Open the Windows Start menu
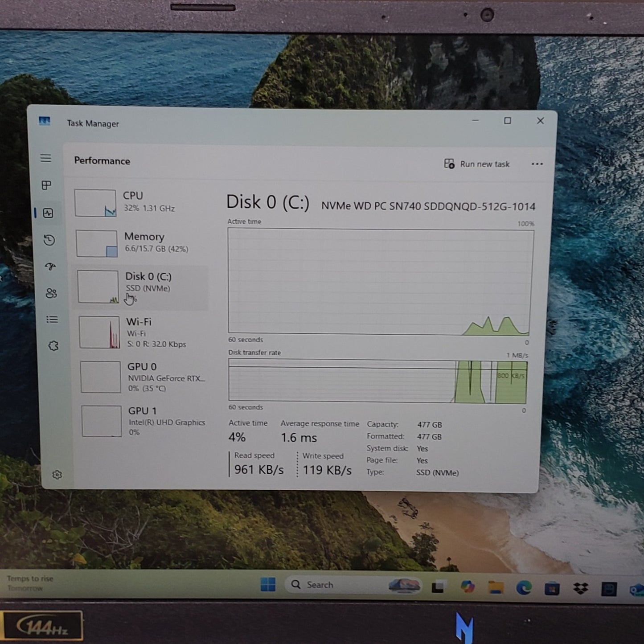This screenshot has height=644, width=644. tap(268, 584)
